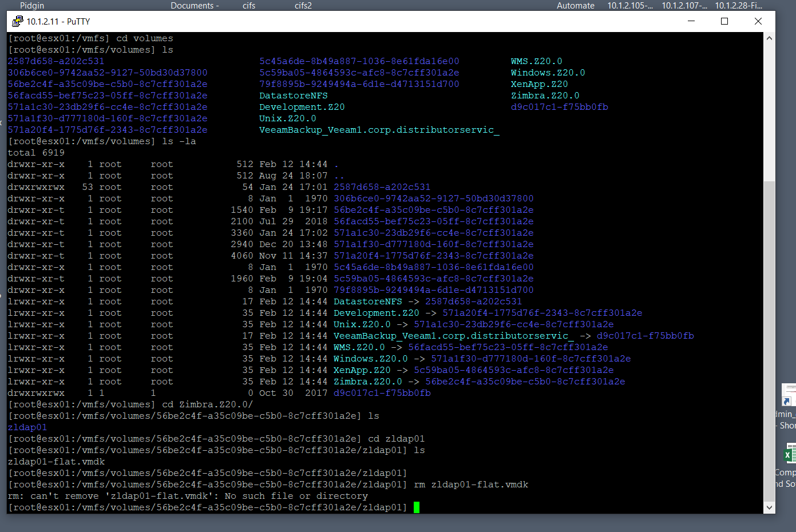The image size is (796, 532).
Task: Open the 10.1.2.107 session from the taskbar
Action: [x=684, y=6]
